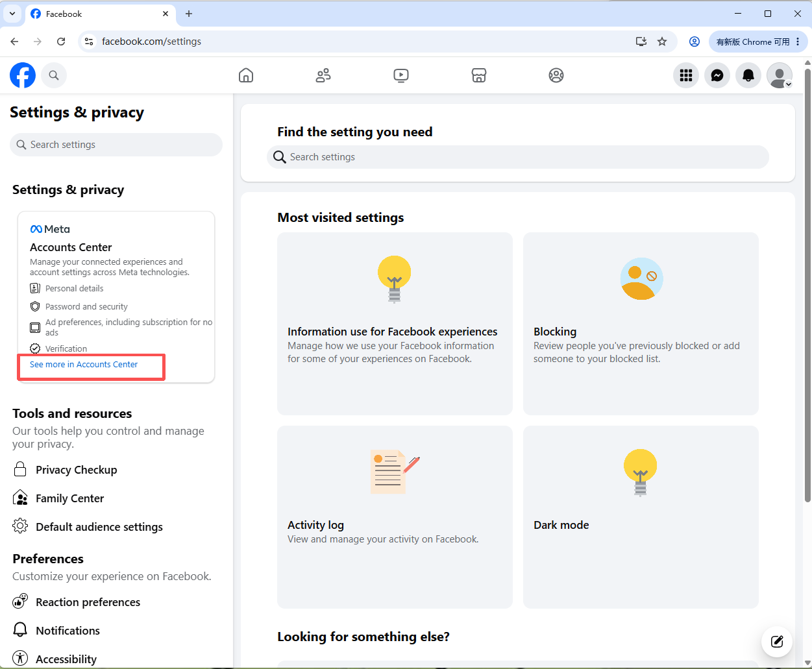The width and height of the screenshot is (812, 669).
Task: Click the address bar URL facebook.com/settings
Action: click(x=151, y=42)
